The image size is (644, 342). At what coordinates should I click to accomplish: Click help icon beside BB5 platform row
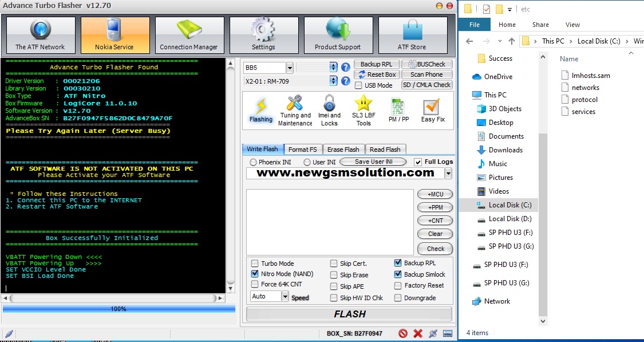click(x=346, y=68)
